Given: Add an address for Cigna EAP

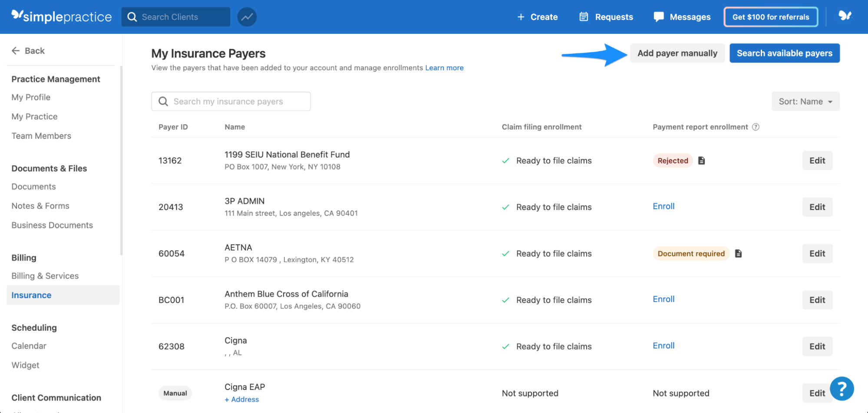Looking at the screenshot, I should [x=241, y=399].
